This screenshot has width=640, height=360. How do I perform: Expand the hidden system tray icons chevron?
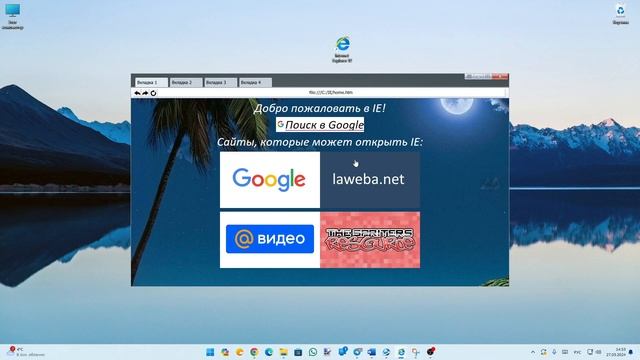[533, 352]
